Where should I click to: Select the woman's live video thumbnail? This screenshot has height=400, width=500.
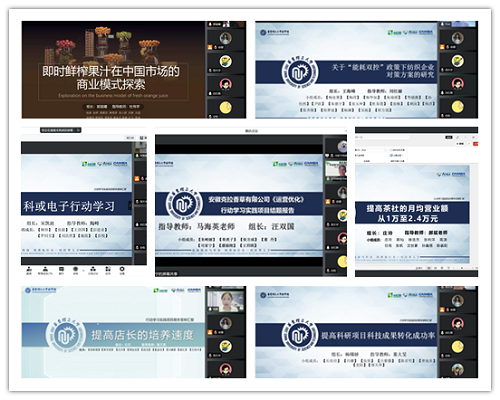point(226,301)
